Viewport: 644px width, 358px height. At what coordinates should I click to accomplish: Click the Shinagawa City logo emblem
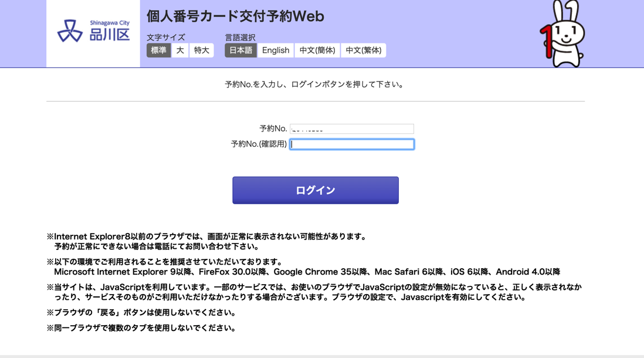tap(70, 31)
